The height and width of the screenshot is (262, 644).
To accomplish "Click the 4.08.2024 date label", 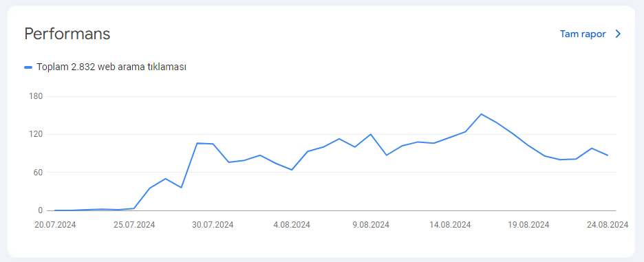I will coord(292,225).
